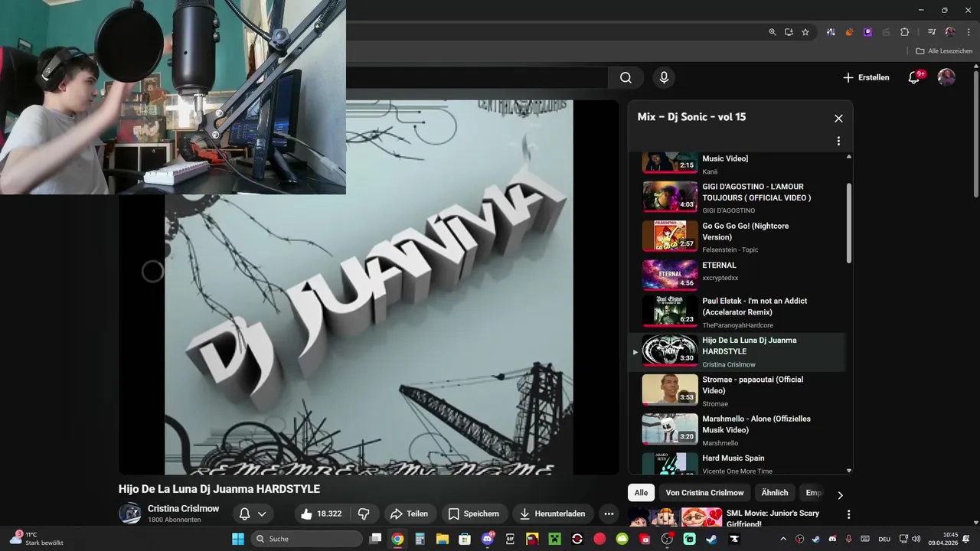
Task: Start voice search with the microphone icon
Action: pyautogui.click(x=664, y=77)
